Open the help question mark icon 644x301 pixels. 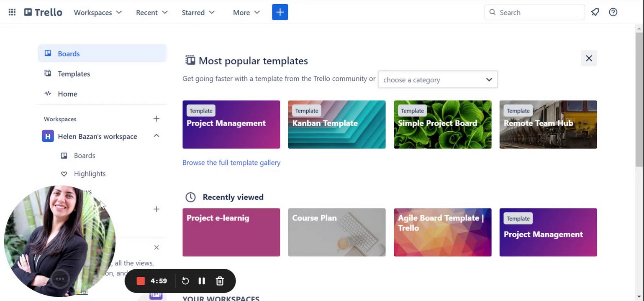pyautogui.click(x=613, y=12)
